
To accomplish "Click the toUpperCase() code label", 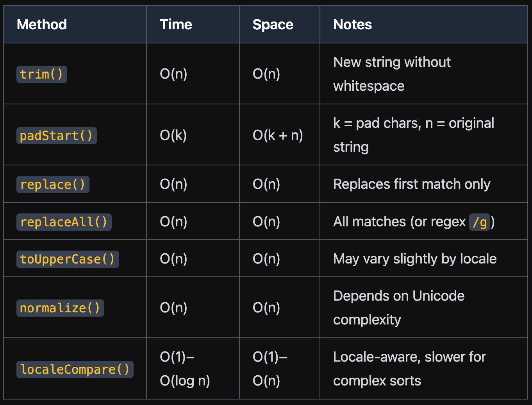I will 68,259.
